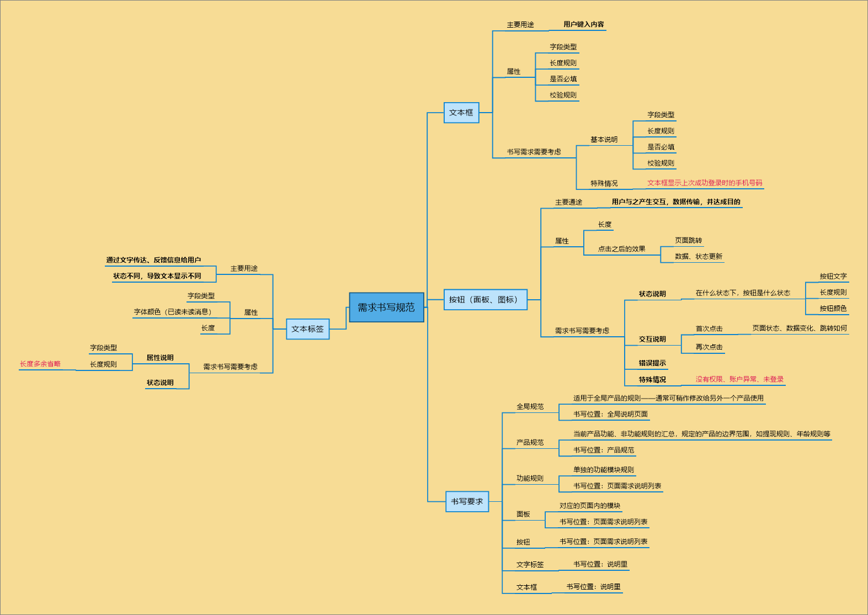The image size is (868, 615).
Task: Click the 产品规范 branch node
Action: click(x=530, y=443)
